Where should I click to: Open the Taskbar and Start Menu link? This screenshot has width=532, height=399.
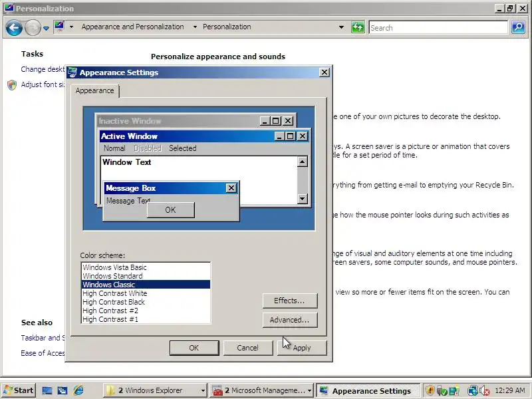click(x=43, y=338)
